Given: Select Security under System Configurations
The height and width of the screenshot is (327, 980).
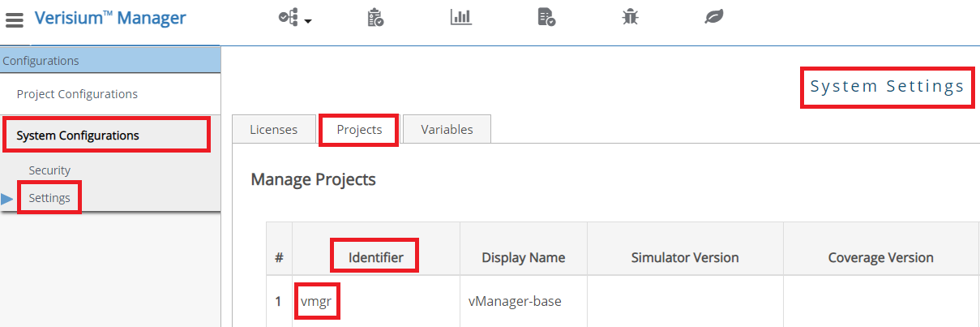Looking at the screenshot, I should click(x=49, y=170).
